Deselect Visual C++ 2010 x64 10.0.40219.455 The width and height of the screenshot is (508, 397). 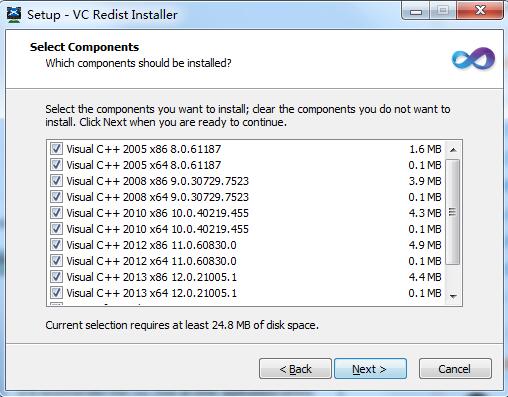pyautogui.click(x=56, y=228)
